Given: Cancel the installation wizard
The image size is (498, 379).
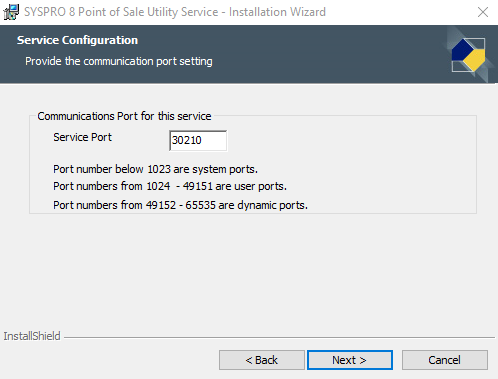Looking at the screenshot, I should (445, 360).
